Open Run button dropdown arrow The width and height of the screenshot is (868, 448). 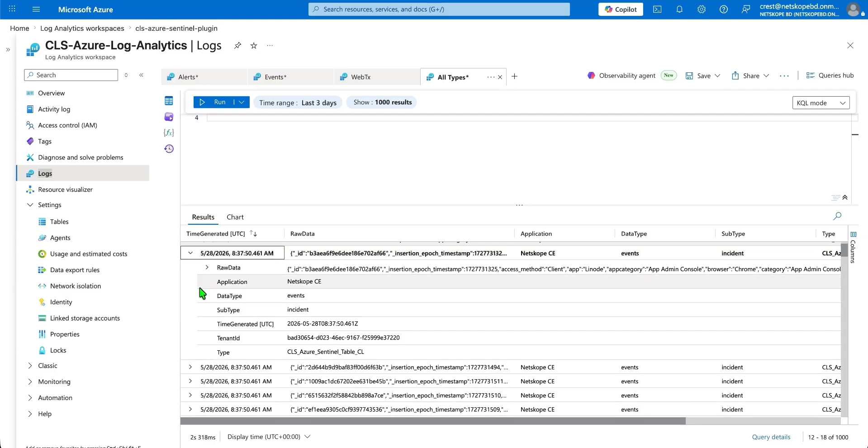242,102
